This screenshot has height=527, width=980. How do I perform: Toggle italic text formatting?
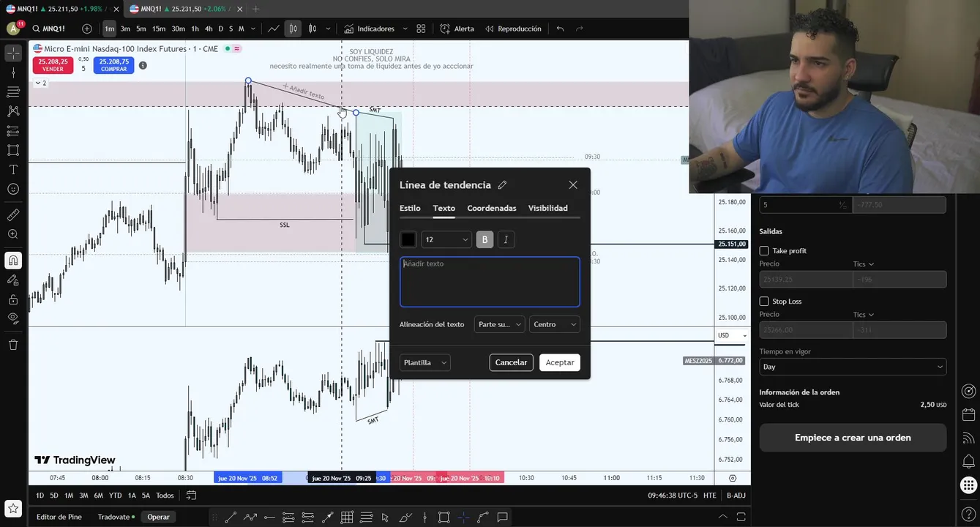click(506, 239)
